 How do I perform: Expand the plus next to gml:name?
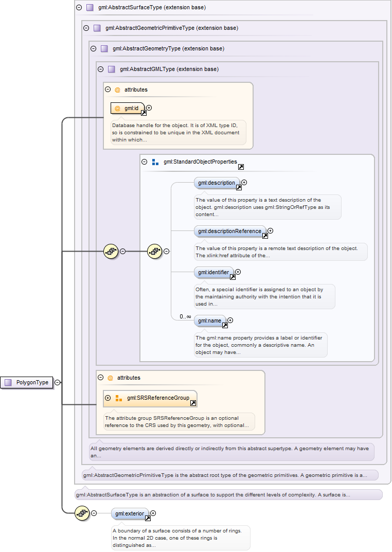point(230,320)
